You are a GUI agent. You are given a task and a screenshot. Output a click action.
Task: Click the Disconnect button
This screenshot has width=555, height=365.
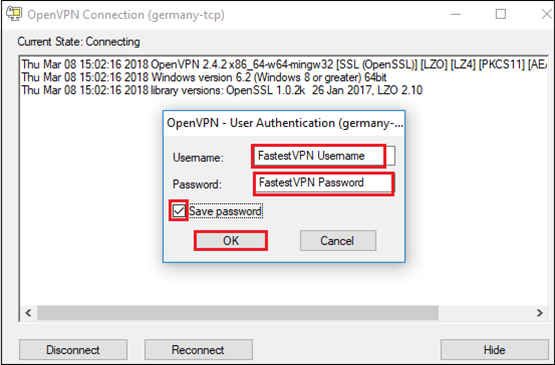[73, 350]
